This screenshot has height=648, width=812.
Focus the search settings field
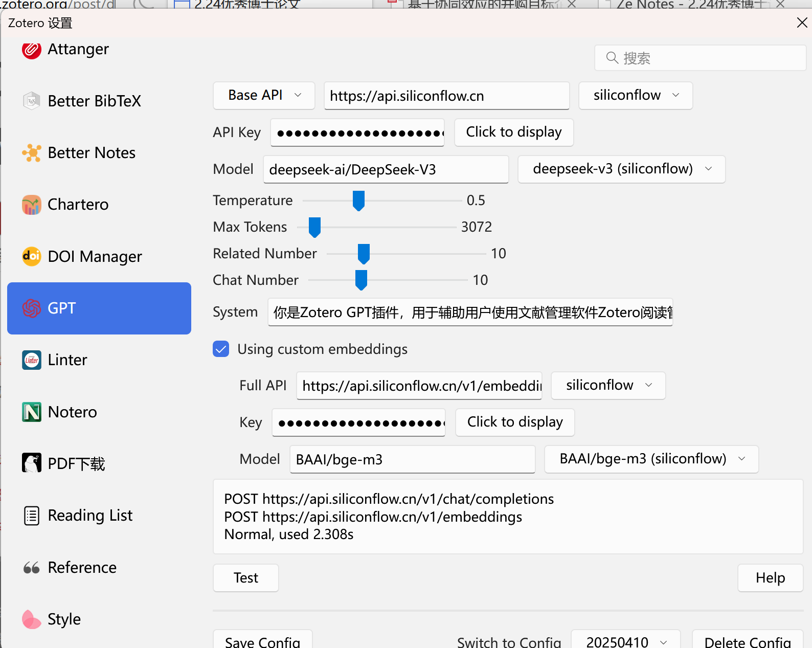point(700,58)
